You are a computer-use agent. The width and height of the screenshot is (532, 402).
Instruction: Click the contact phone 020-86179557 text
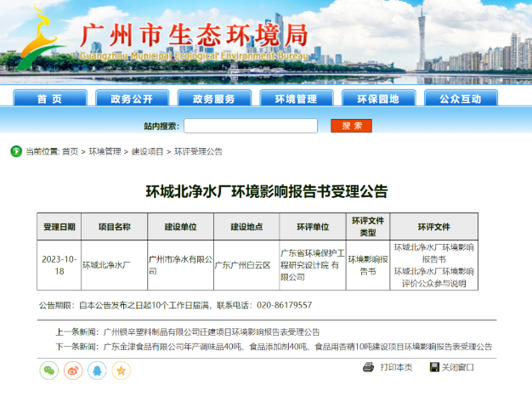tap(285, 305)
